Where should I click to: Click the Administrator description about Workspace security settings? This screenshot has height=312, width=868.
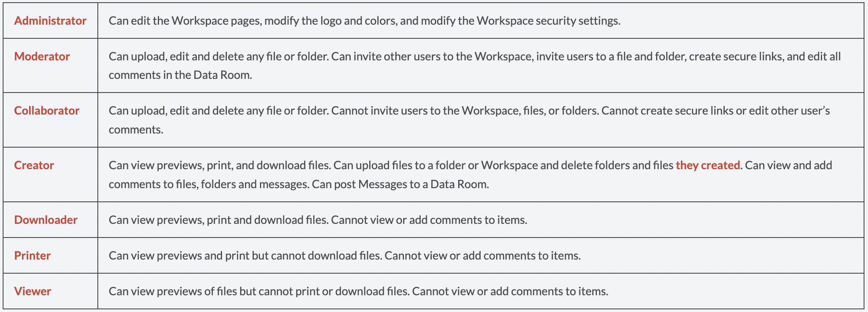(x=364, y=21)
